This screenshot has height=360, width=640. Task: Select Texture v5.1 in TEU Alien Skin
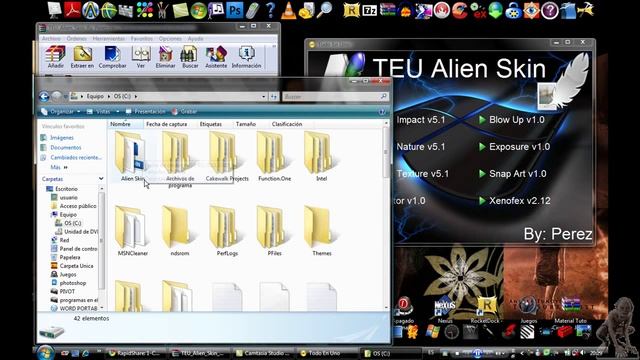point(422,174)
